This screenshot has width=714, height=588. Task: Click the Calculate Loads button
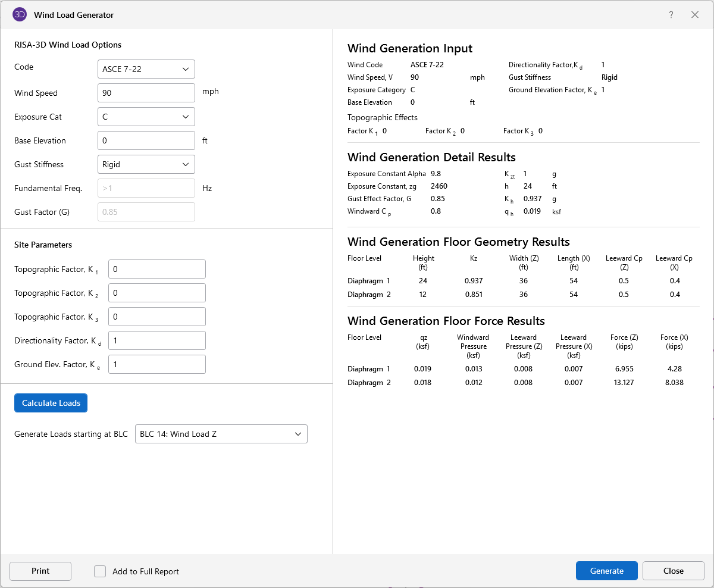pyautogui.click(x=51, y=403)
